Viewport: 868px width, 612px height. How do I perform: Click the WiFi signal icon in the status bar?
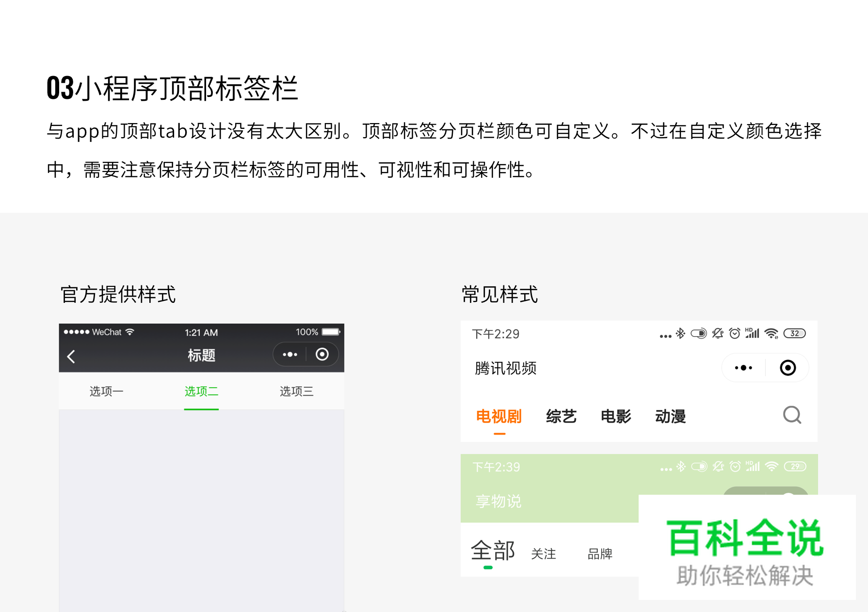coord(771,333)
